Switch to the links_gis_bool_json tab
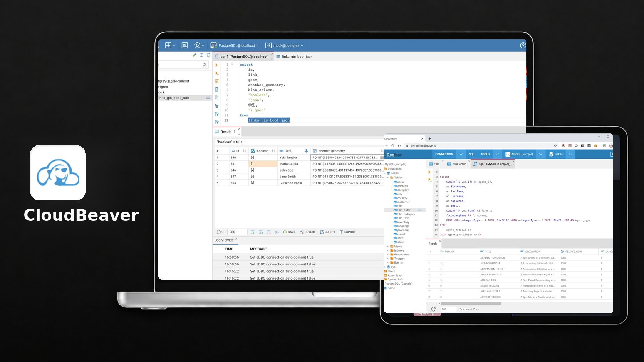The image size is (644, 362). [294, 57]
